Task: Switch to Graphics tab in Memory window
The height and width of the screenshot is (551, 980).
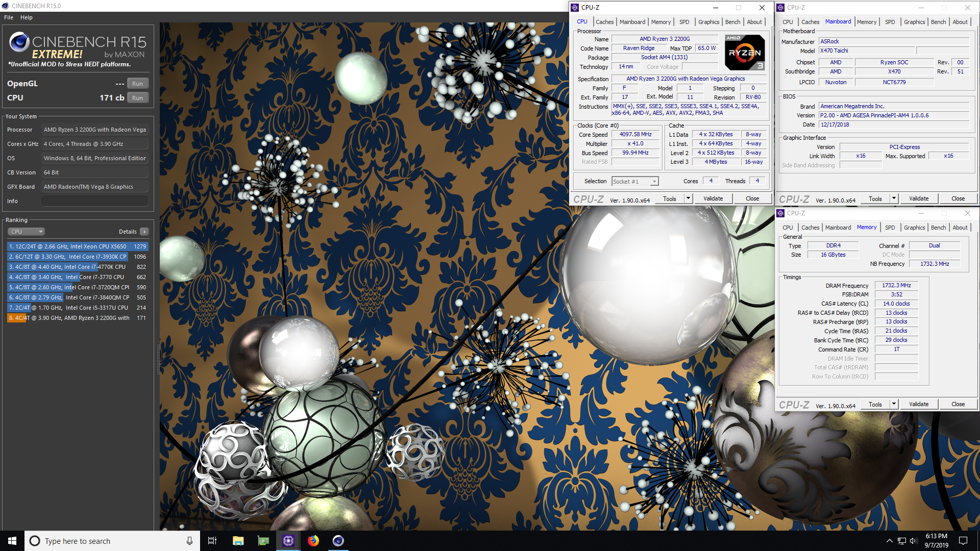Action: (x=915, y=228)
